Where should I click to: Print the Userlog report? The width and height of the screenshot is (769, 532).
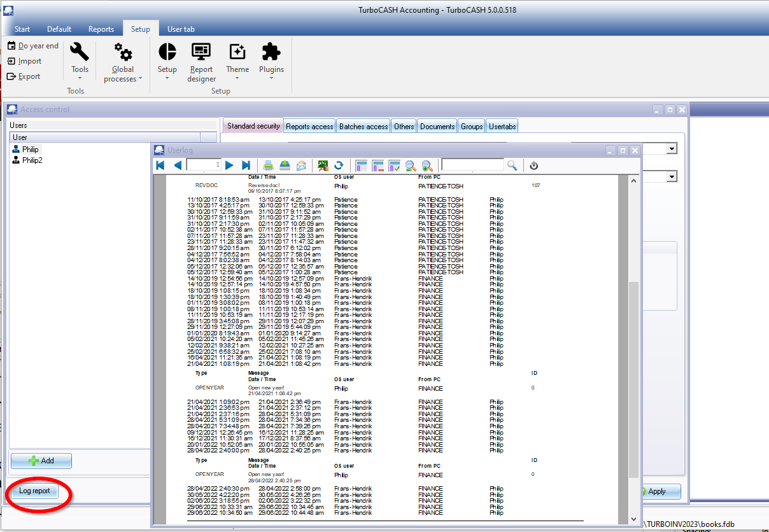[x=269, y=165]
